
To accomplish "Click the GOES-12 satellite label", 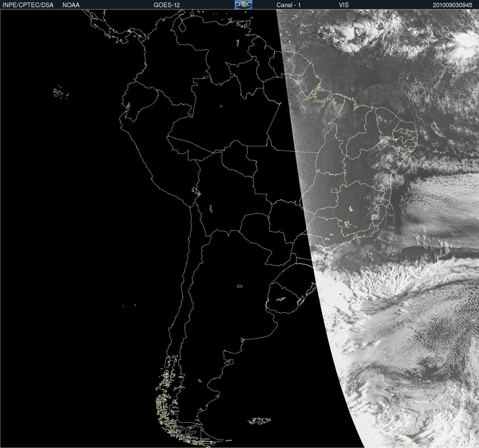I will click(x=167, y=5).
